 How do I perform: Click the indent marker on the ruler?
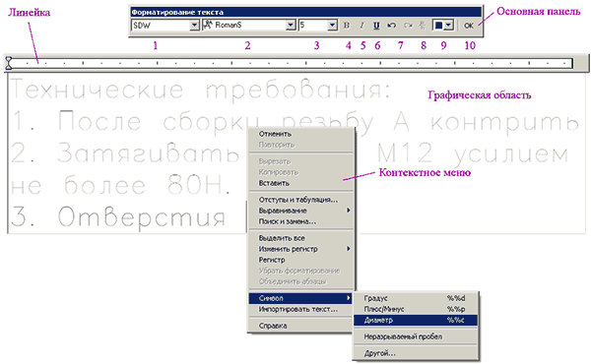9,63
